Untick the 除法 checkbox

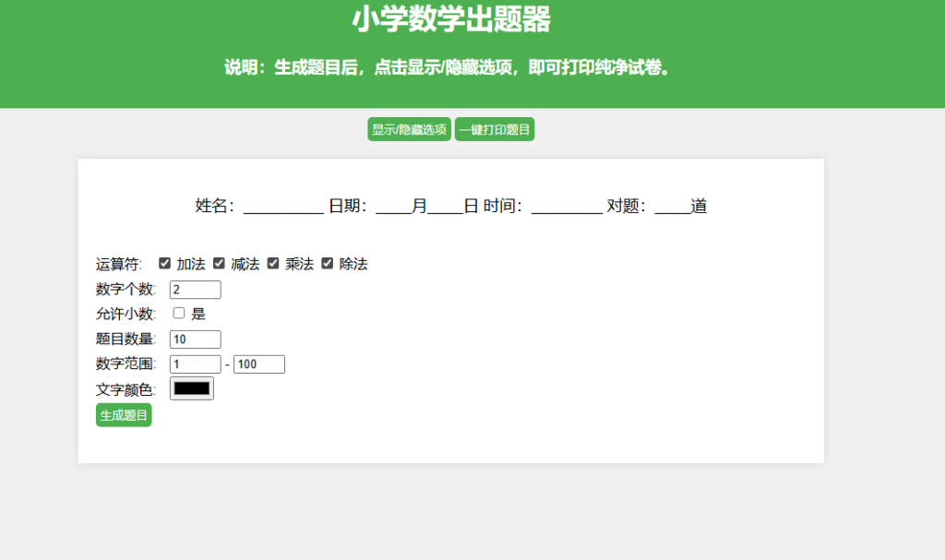pyautogui.click(x=328, y=264)
